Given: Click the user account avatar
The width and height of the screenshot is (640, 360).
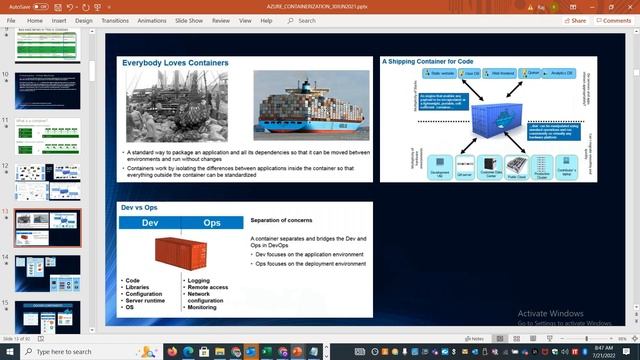Looking at the screenshot, I should point(554,7).
